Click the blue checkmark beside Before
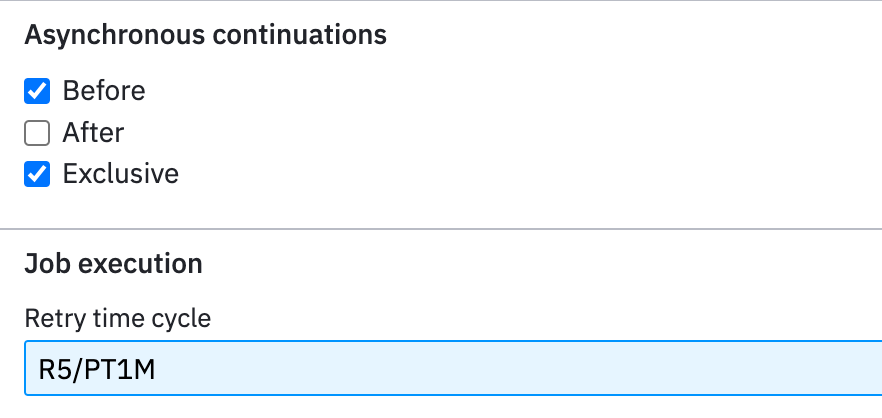 37,91
